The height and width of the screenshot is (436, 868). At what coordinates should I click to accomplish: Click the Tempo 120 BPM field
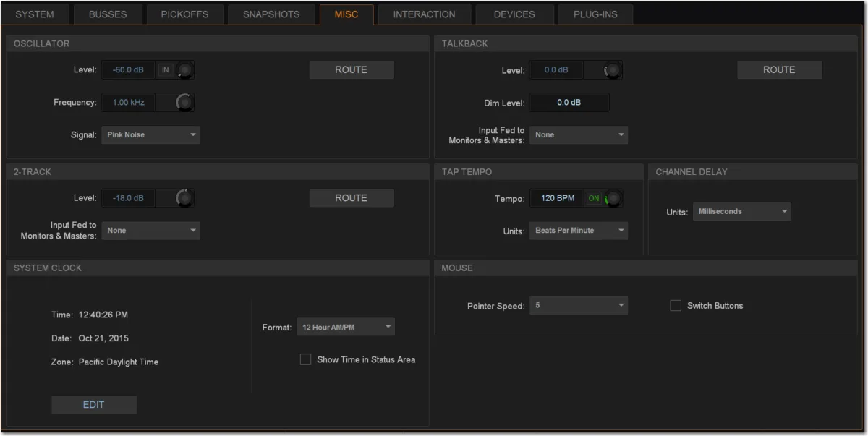click(x=556, y=198)
